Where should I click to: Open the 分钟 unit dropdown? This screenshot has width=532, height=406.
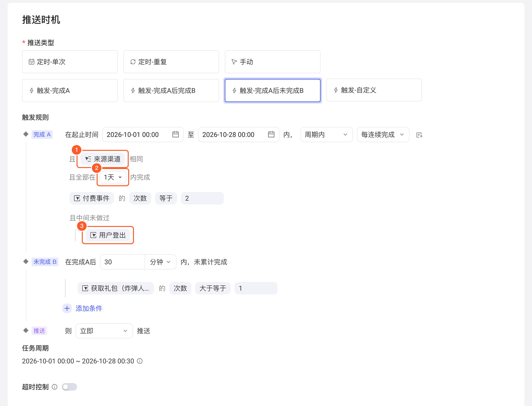160,262
